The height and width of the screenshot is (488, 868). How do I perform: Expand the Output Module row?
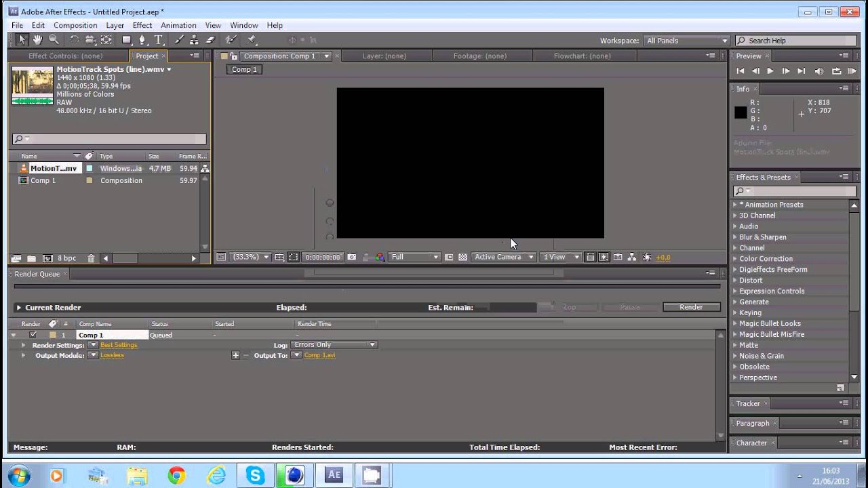(x=23, y=355)
